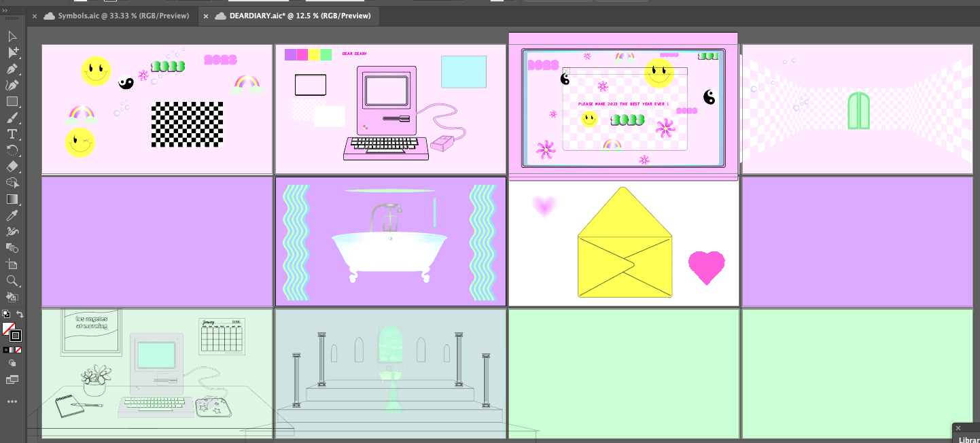Click the Fill color swatch
980x443 pixels.
8,330
